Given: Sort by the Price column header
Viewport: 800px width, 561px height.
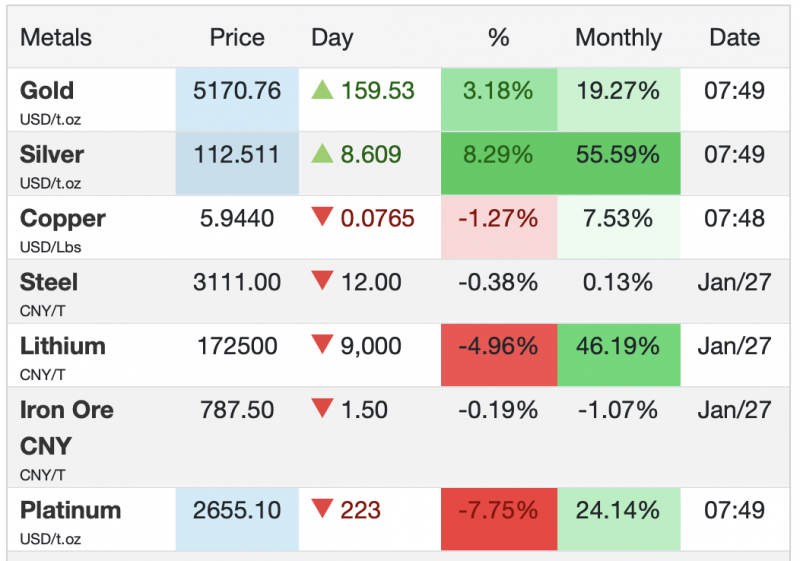Looking at the screenshot, I should 237,38.
